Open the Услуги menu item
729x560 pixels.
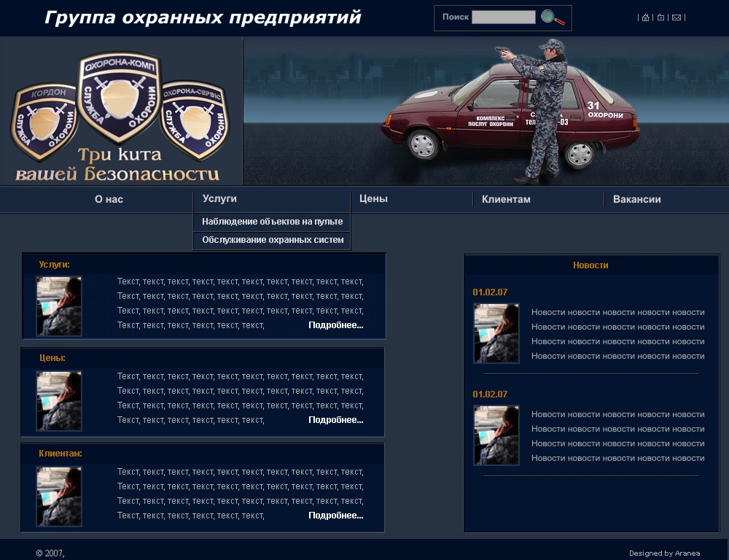click(x=219, y=198)
